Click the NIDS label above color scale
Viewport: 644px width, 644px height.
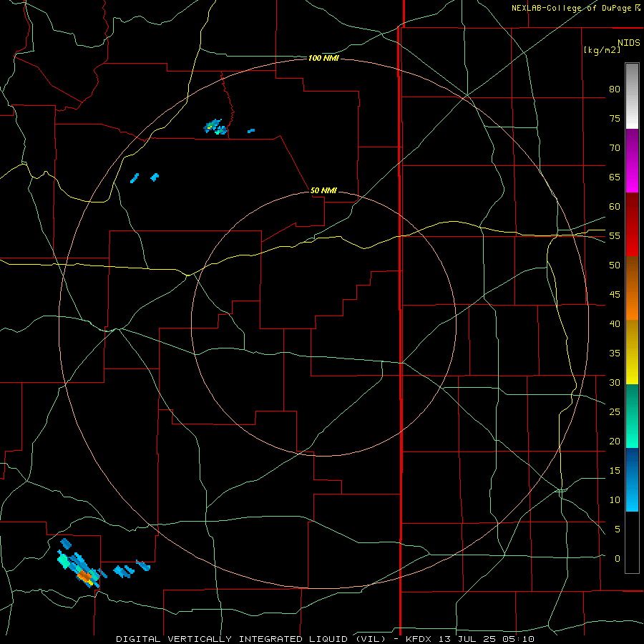click(x=629, y=43)
